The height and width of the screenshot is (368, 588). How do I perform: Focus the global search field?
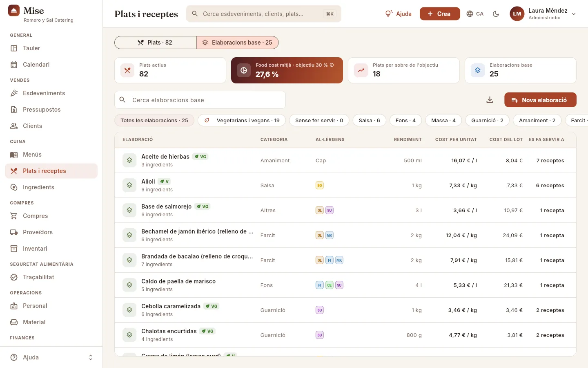click(264, 14)
